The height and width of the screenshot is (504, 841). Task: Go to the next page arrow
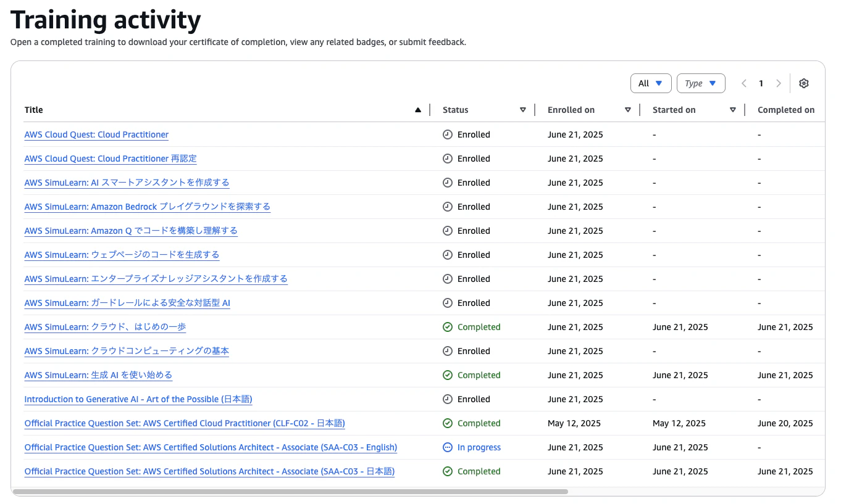click(779, 83)
